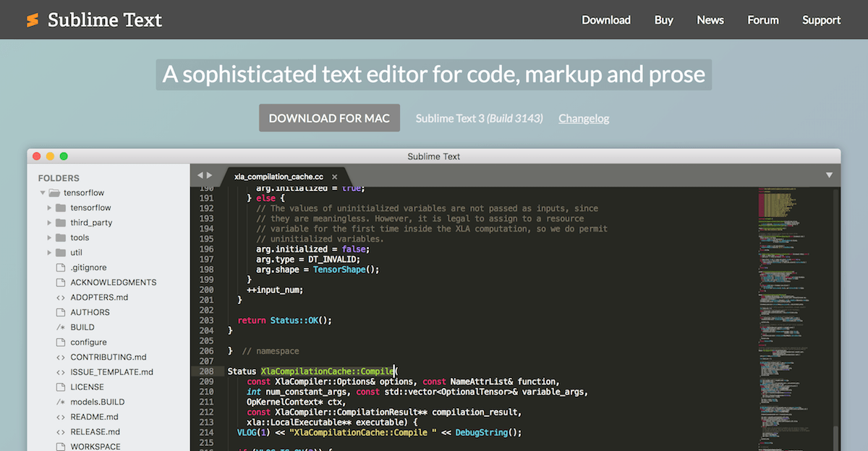Viewport: 868px width, 451px height.
Task: Click the tab history forward arrow
Action: (x=210, y=175)
